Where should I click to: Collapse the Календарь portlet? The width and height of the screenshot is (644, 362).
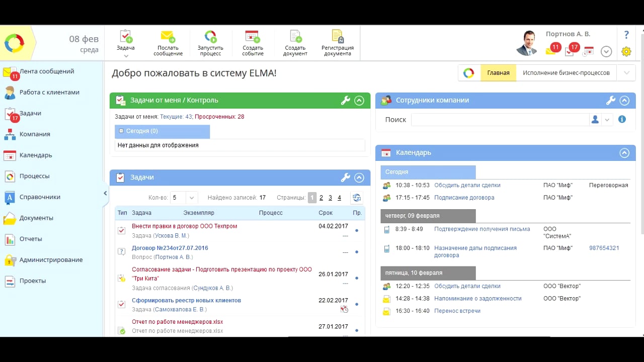pos(624,153)
